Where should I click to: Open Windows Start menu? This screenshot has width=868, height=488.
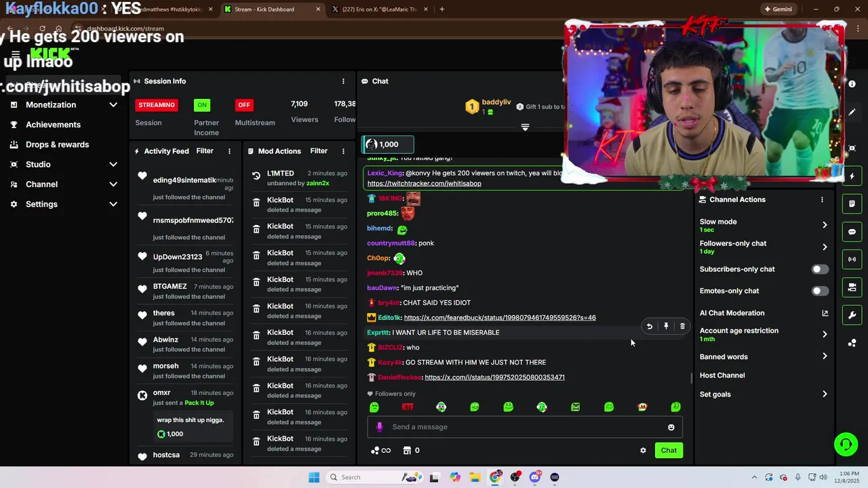click(x=313, y=477)
